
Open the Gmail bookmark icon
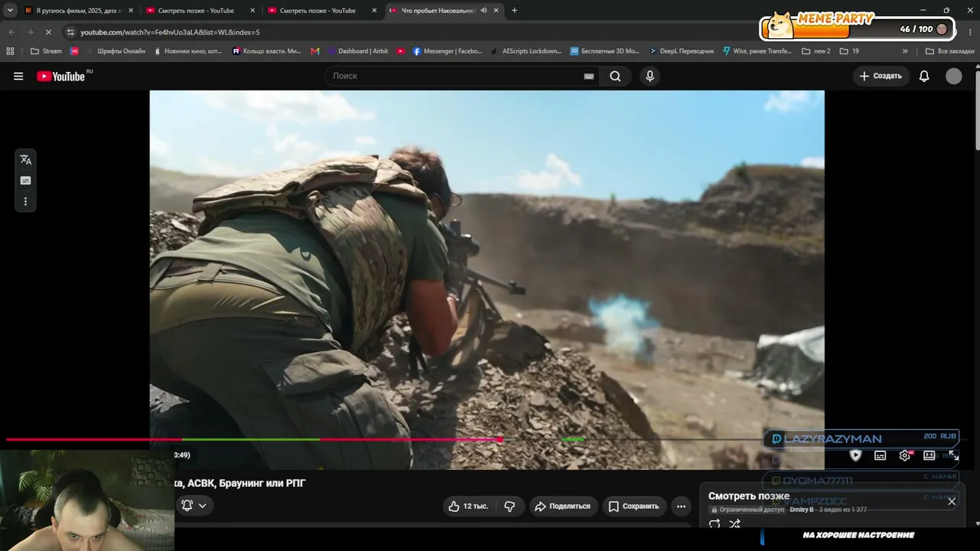[315, 51]
